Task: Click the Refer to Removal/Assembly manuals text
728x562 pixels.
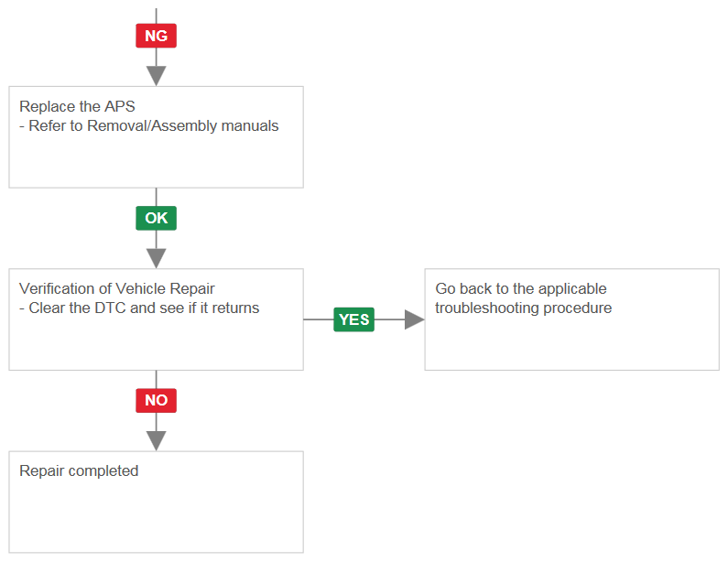Action: click(153, 125)
